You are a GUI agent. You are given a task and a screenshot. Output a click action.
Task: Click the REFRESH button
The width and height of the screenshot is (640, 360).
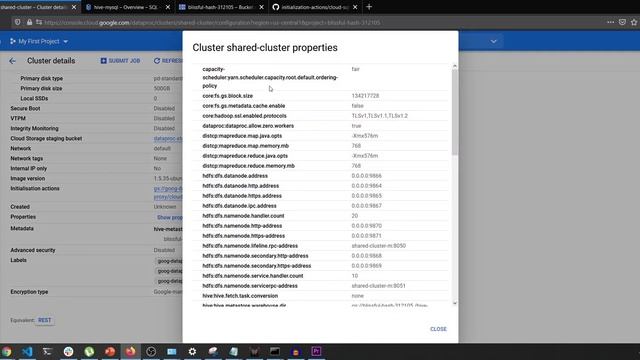(x=168, y=61)
